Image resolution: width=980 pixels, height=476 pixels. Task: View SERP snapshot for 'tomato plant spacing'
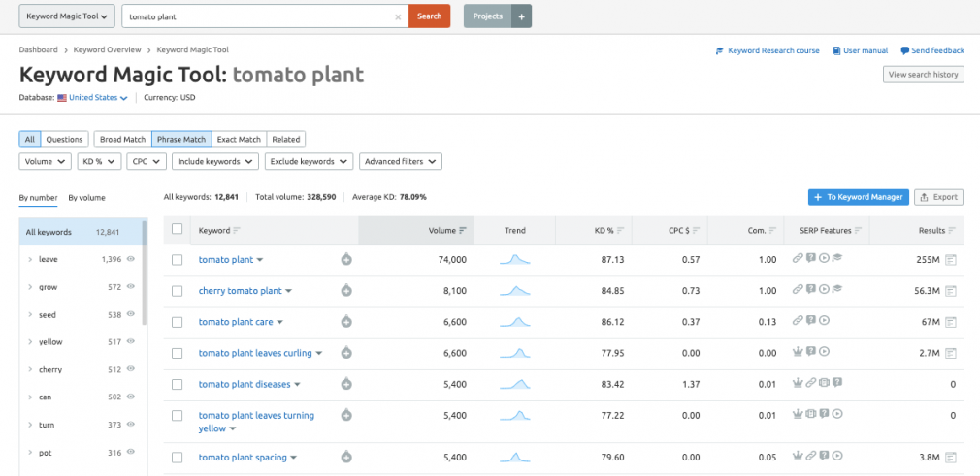point(951,458)
